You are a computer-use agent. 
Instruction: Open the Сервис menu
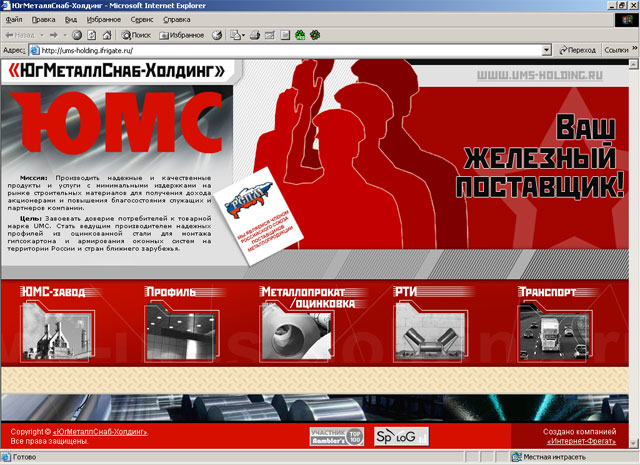[142, 20]
